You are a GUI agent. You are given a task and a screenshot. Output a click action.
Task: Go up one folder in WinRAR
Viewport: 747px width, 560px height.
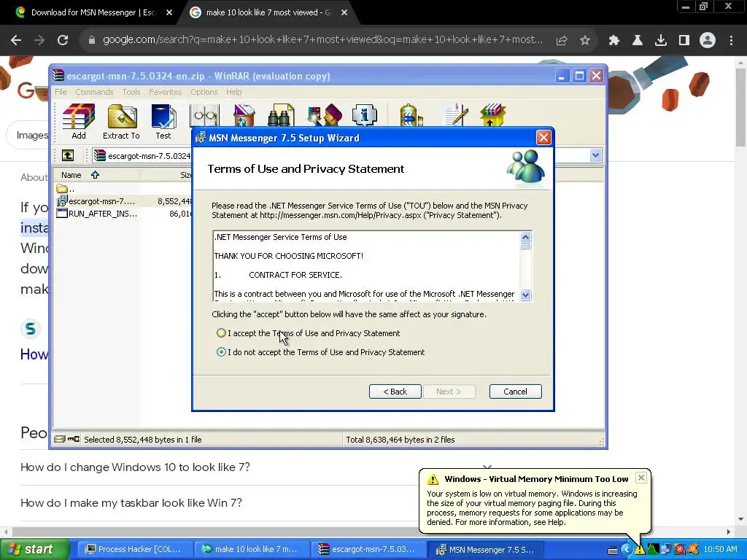68,155
